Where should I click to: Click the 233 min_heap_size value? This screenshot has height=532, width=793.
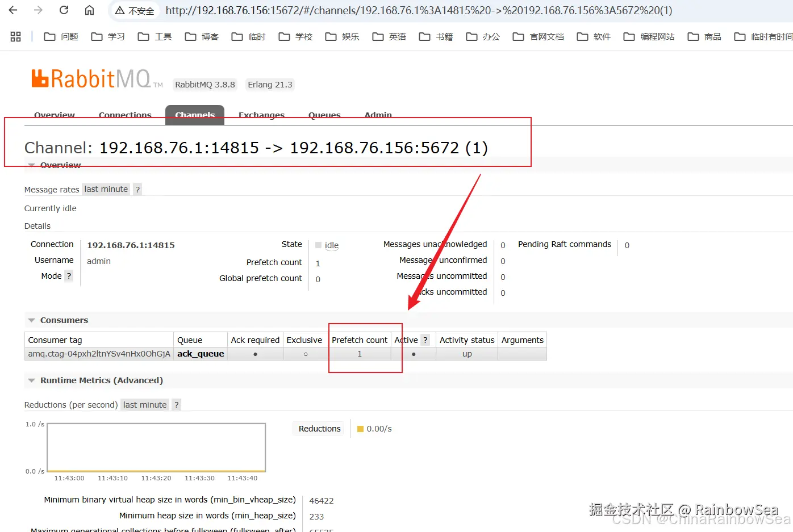(x=316, y=517)
